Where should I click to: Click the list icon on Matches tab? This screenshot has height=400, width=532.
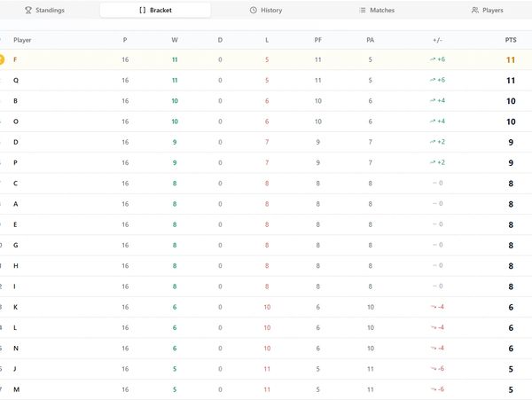pyautogui.click(x=363, y=11)
